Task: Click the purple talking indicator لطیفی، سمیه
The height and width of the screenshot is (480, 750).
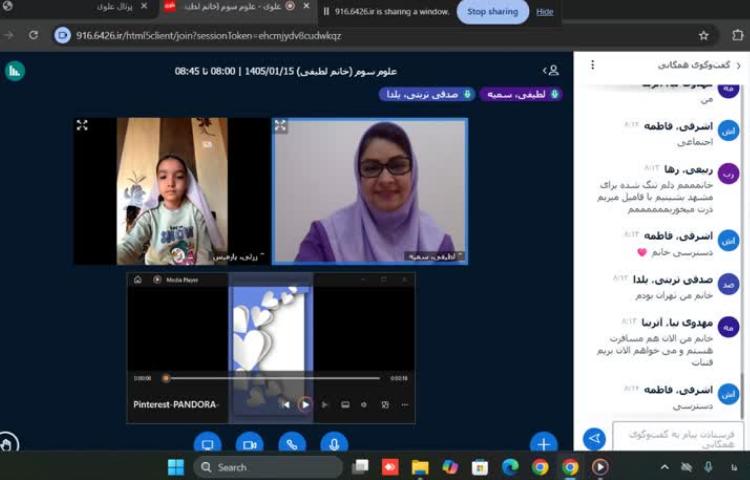Action: (x=521, y=94)
